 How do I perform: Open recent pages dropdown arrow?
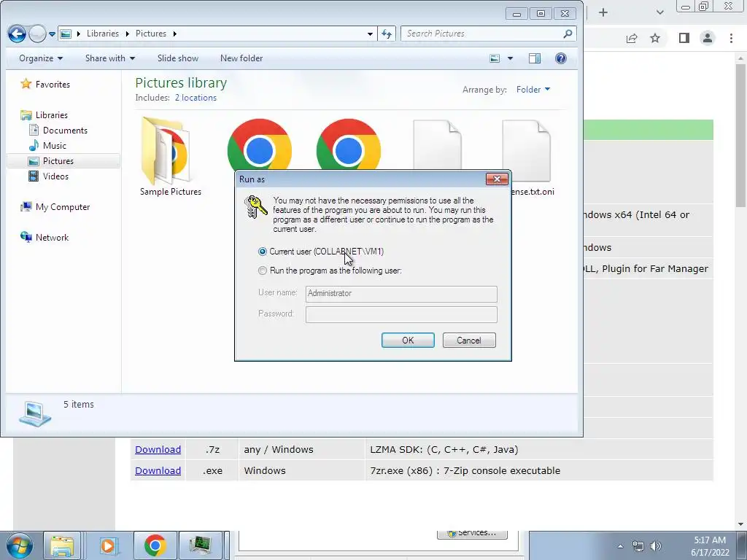pos(52,34)
